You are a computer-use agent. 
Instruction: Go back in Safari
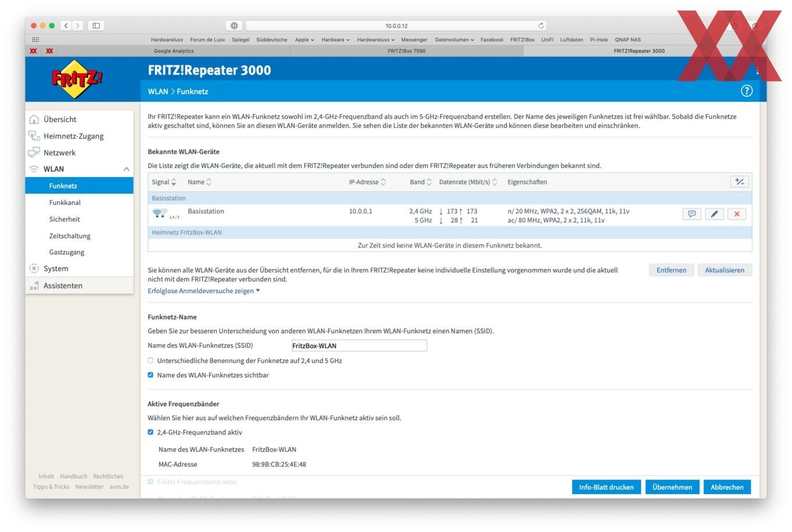click(66, 26)
